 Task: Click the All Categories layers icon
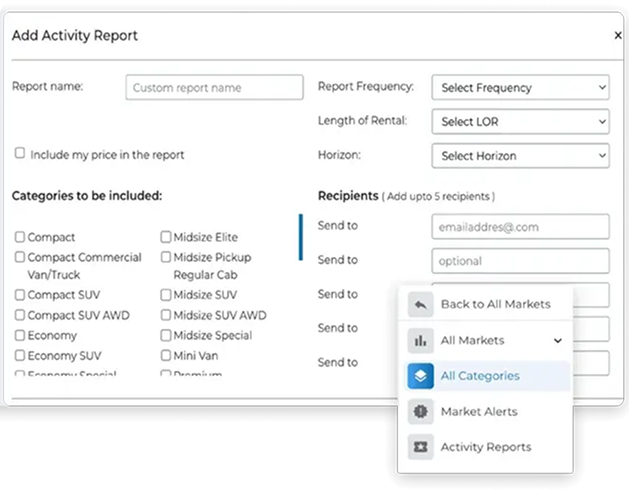coord(420,376)
